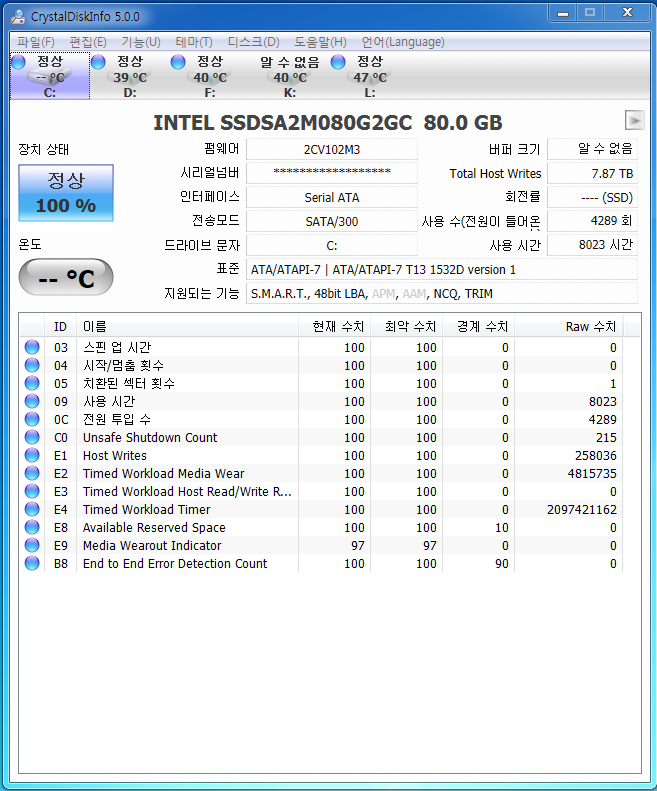
Task: Close the CrystalDiskInfo window
Action: coord(627,13)
